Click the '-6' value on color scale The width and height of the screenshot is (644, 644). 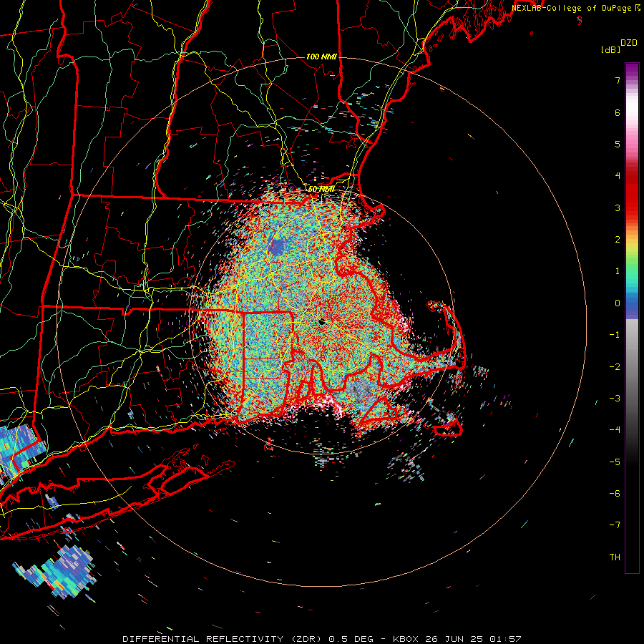coord(615,494)
